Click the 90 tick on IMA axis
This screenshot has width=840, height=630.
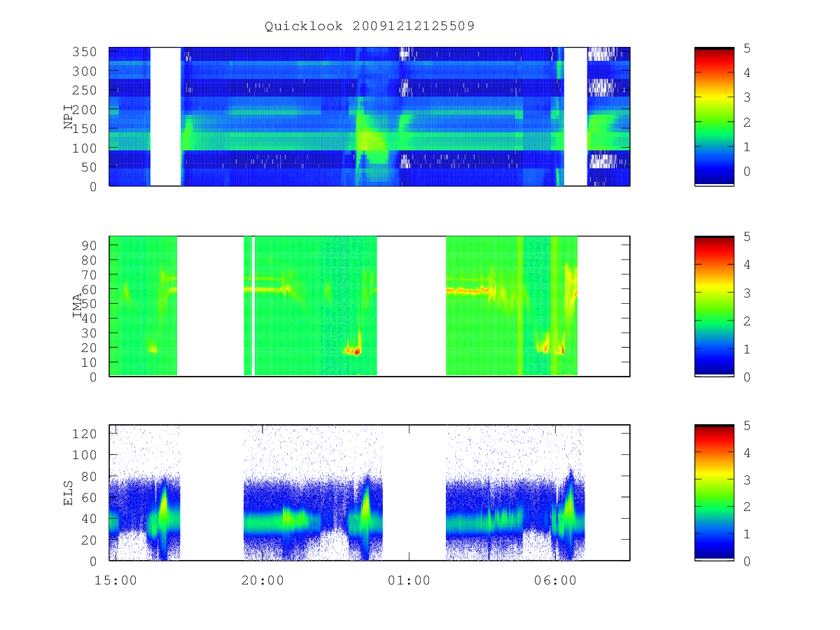coord(88,245)
